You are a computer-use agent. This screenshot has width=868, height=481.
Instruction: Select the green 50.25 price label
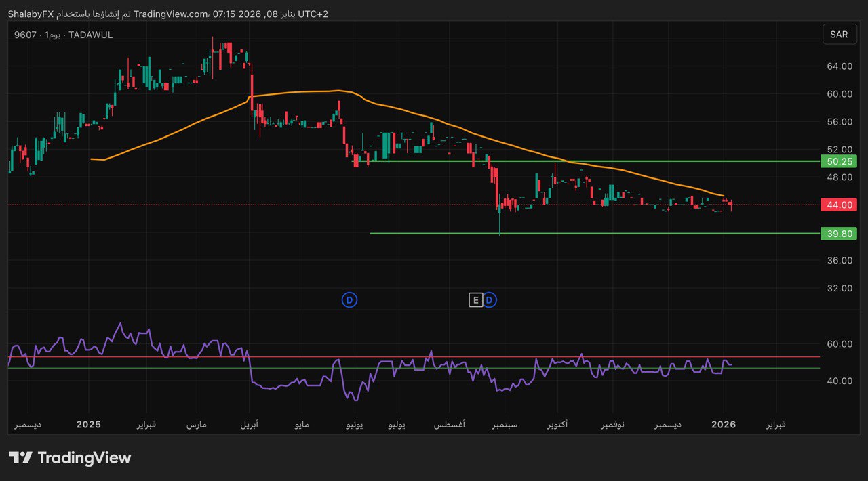[838, 161]
